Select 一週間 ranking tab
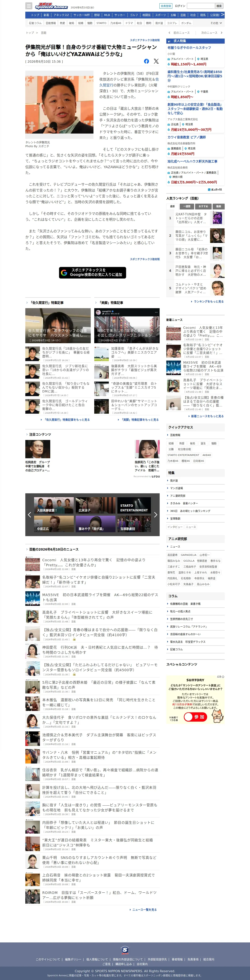The image size is (250, 980). pyautogui.click(x=187, y=206)
